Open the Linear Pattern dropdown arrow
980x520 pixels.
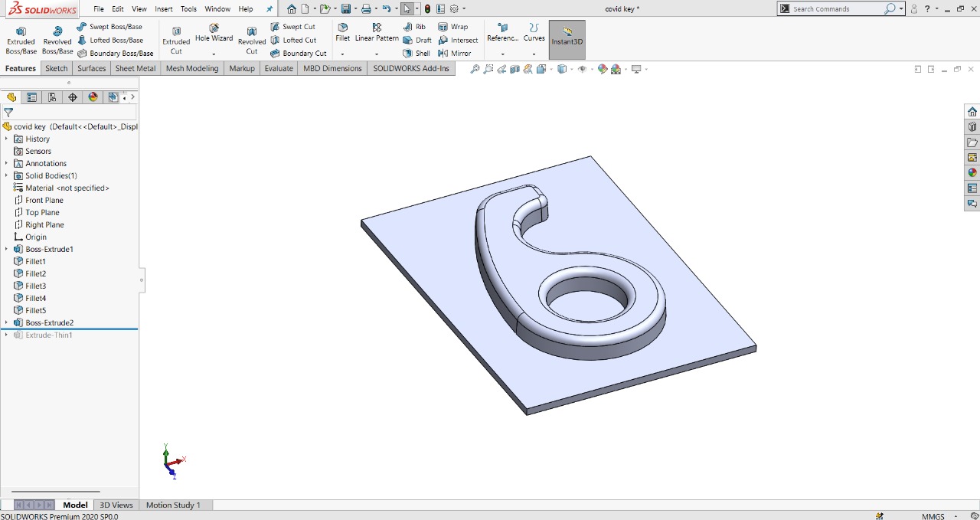[377, 54]
